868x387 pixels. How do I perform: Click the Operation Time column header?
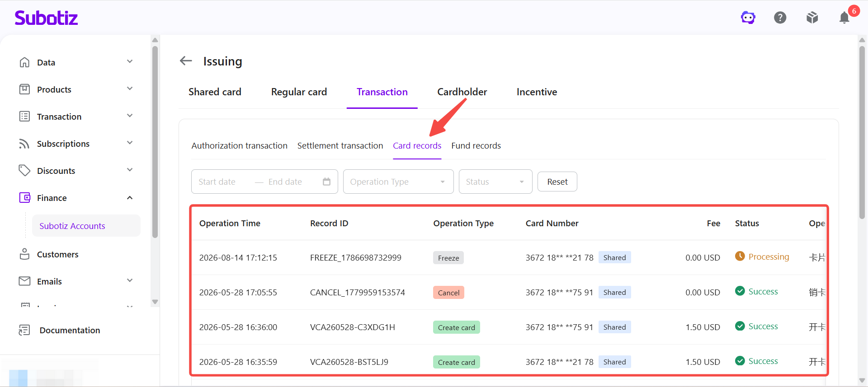click(230, 224)
